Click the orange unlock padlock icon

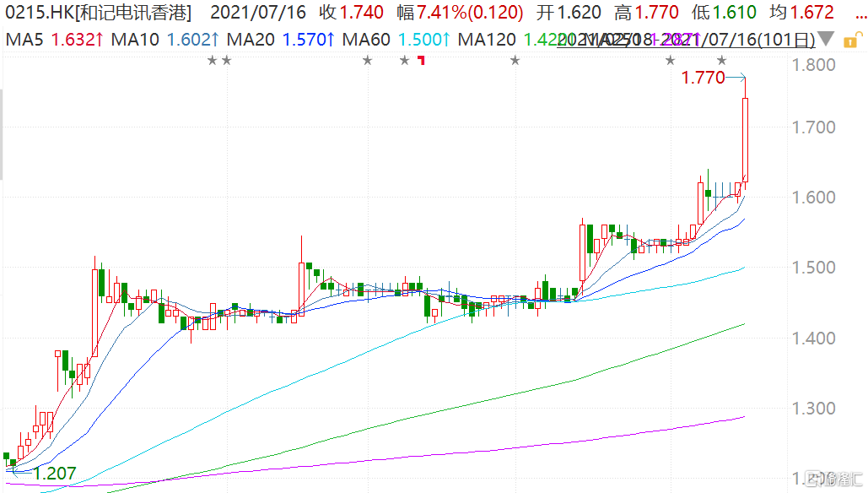pos(852,39)
